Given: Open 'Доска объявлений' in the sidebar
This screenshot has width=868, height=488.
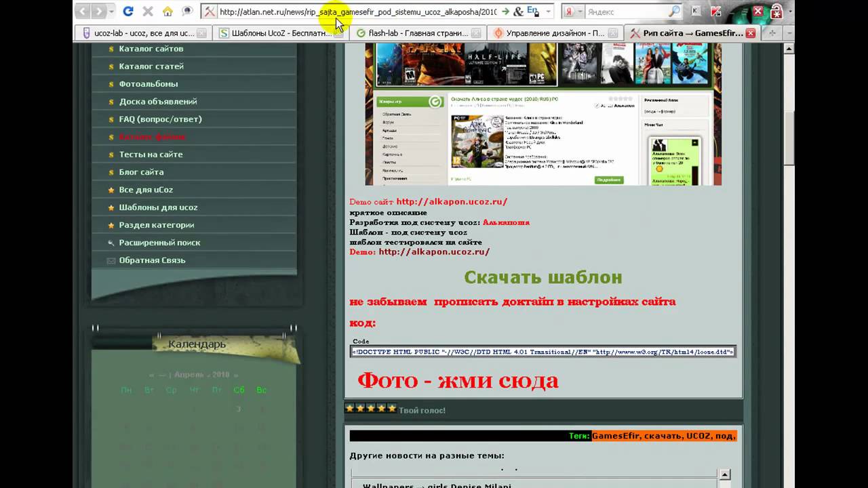Looking at the screenshot, I should (158, 102).
